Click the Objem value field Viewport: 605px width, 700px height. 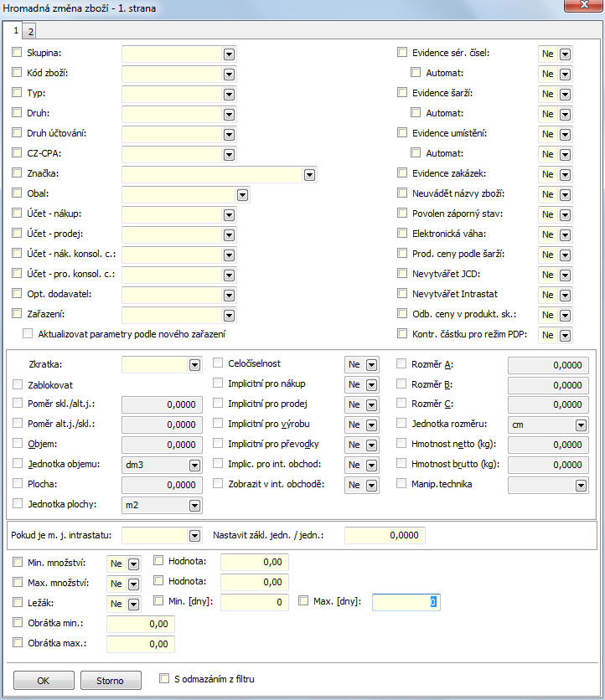(x=163, y=445)
